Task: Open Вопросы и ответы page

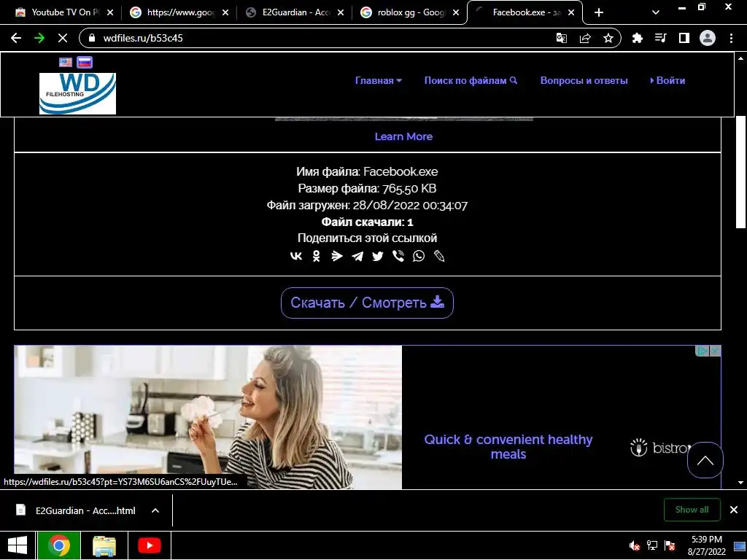Action: click(x=584, y=80)
